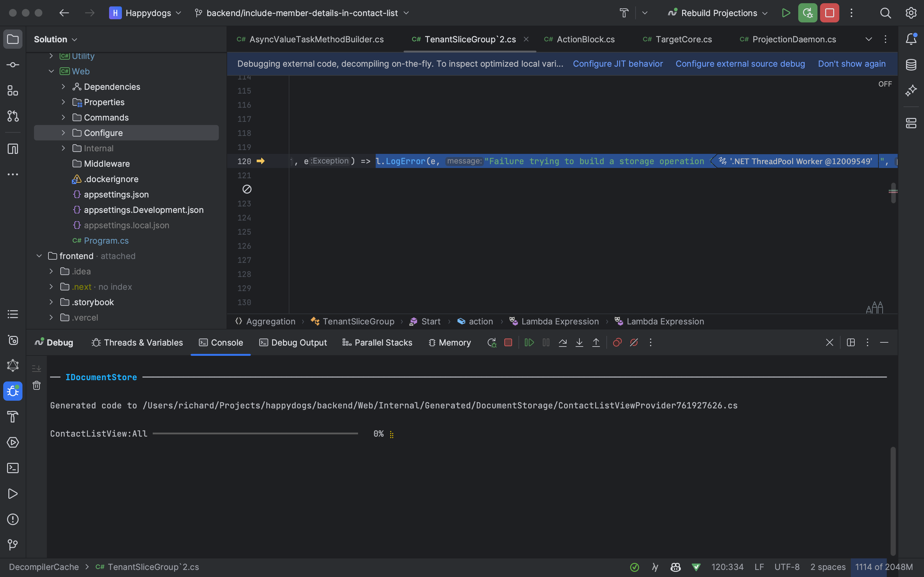Collapse the frontend attached folder
Screen dimensions: 924x577
coord(39,256)
